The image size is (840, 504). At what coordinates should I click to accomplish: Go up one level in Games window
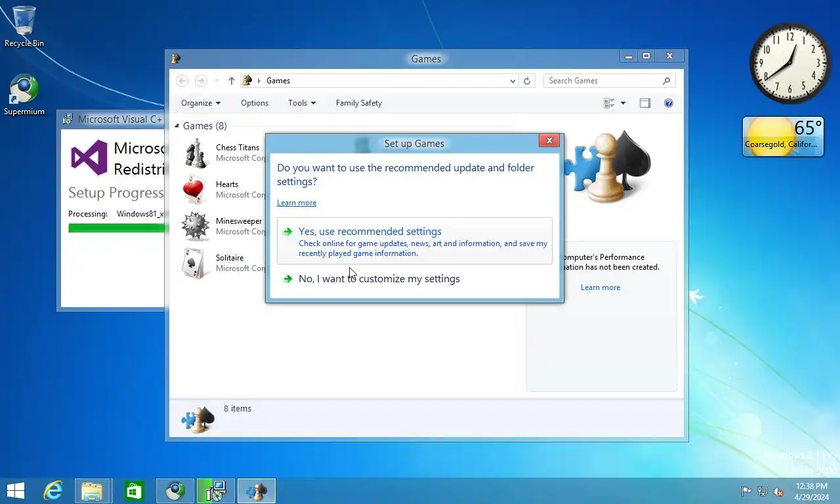231,81
